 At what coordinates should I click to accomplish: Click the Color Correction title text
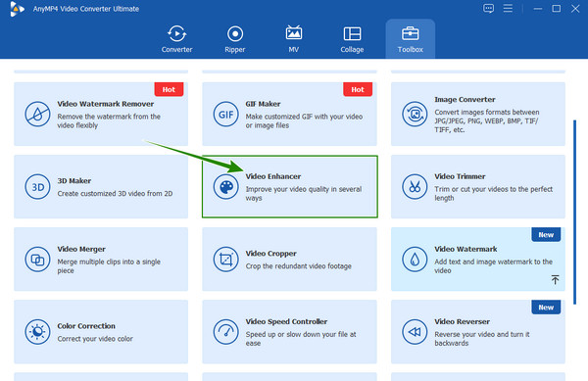pos(86,326)
